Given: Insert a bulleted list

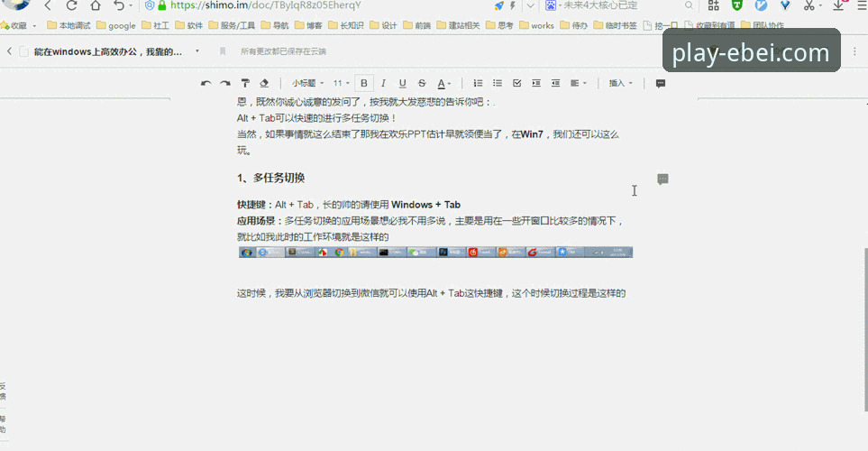Looking at the screenshot, I should tap(498, 83).
